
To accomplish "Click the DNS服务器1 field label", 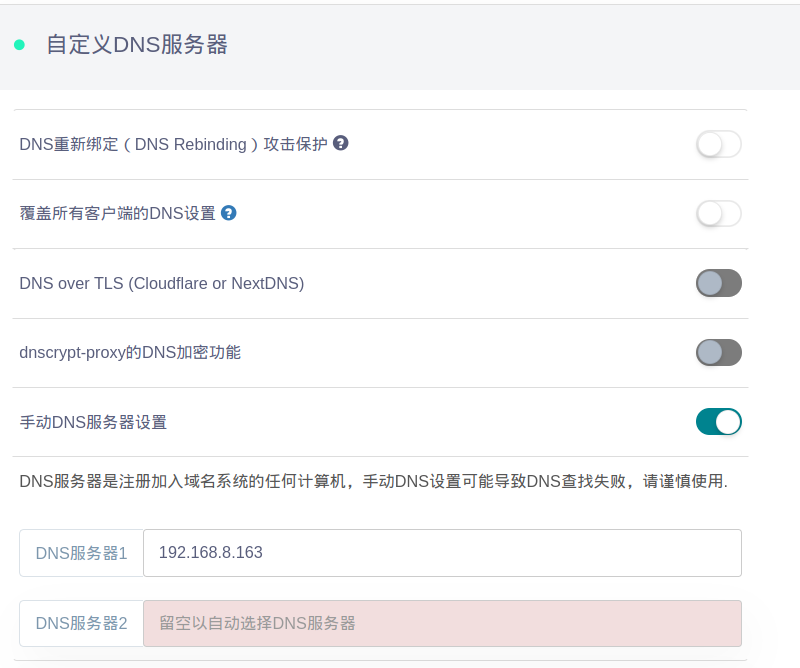I will tap(82, 553).
